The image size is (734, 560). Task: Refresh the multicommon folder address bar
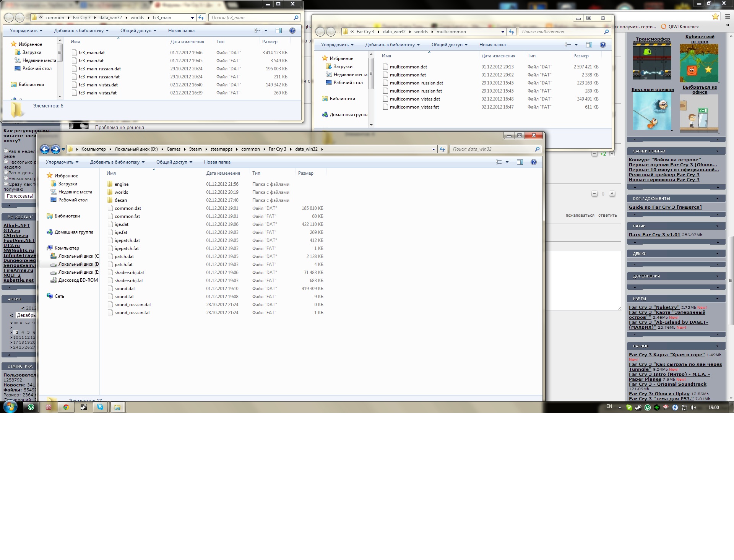[512, 32]
